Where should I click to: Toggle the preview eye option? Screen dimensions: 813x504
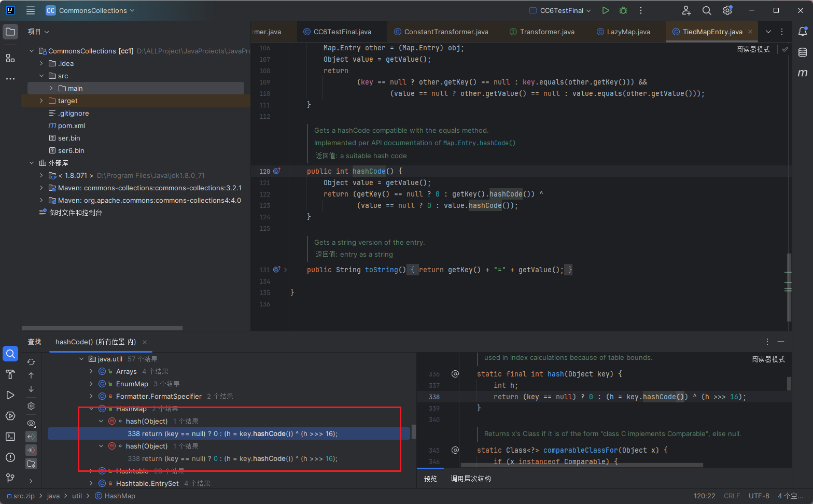pyautogui.click(x=31, y=423)
